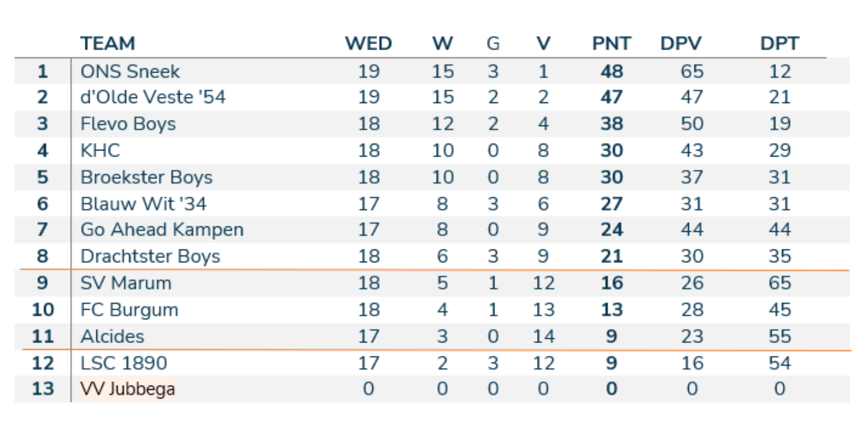Screen dimensions: 868x423
Task: Open the d'Olde Veste '54 team entry
Action: point(153,98)
